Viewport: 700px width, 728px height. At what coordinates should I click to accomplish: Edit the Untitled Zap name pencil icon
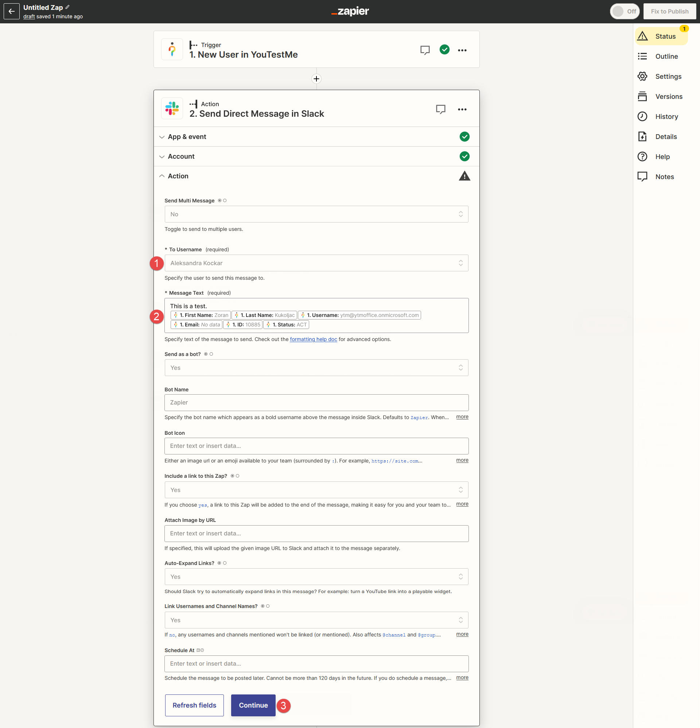click(x=67, y=7)
